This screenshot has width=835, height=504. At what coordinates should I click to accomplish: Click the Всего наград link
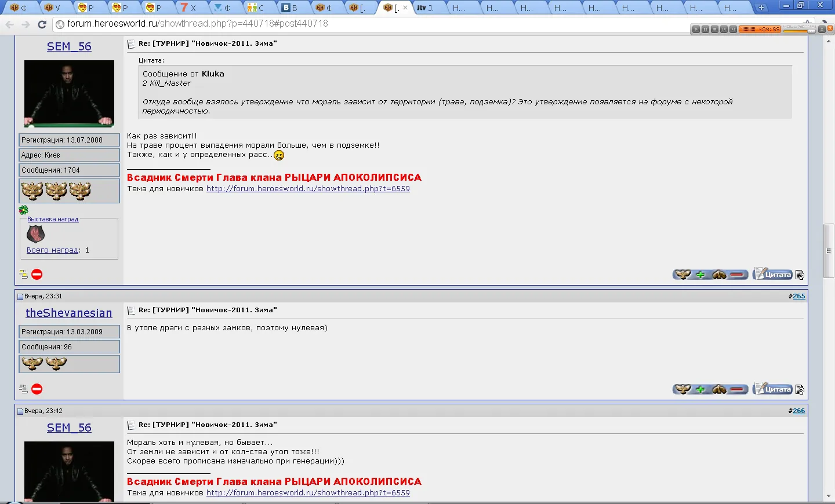pos(52,250)
